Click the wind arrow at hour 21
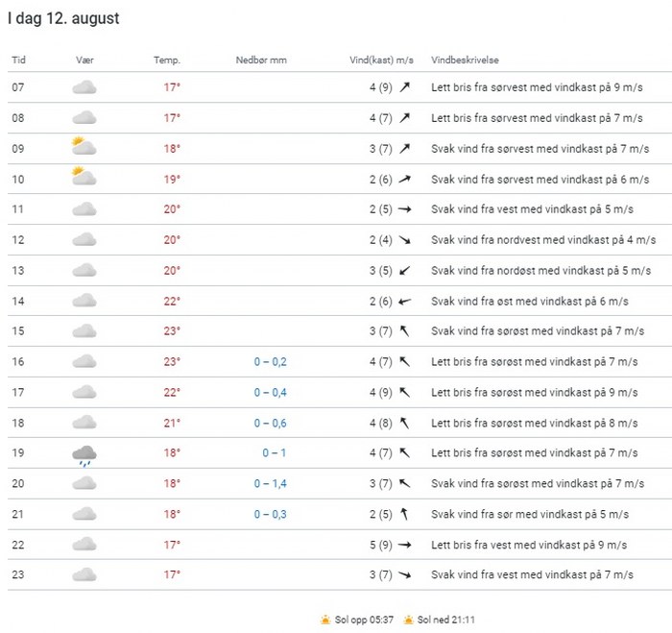 (405, 514)
